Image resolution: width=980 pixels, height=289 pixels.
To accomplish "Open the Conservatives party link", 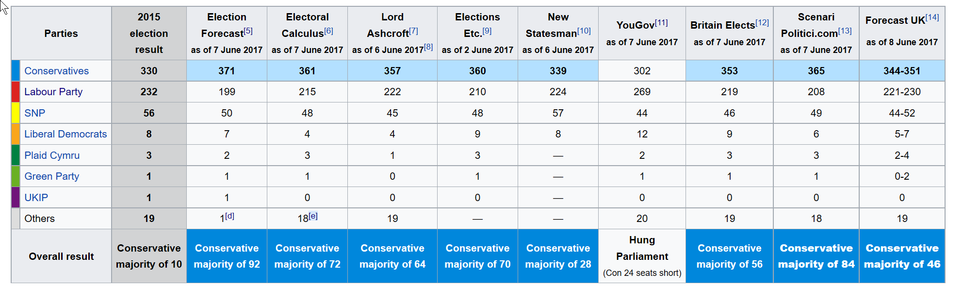I will point(56,71).
